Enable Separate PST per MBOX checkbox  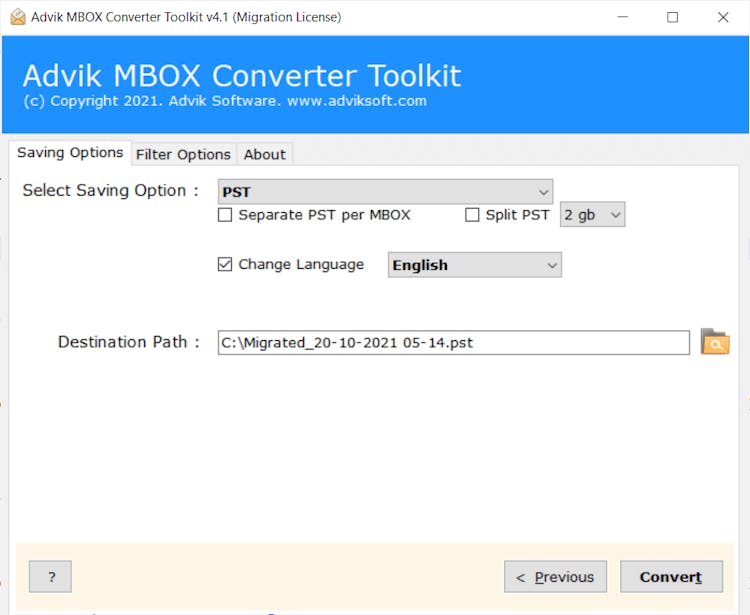(x=226, y=215)
